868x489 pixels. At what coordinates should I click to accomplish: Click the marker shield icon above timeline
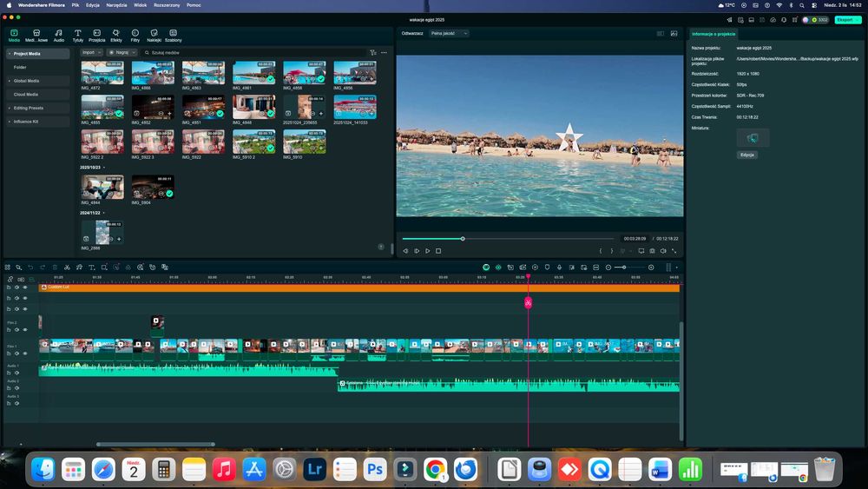(x=547, y=267)
